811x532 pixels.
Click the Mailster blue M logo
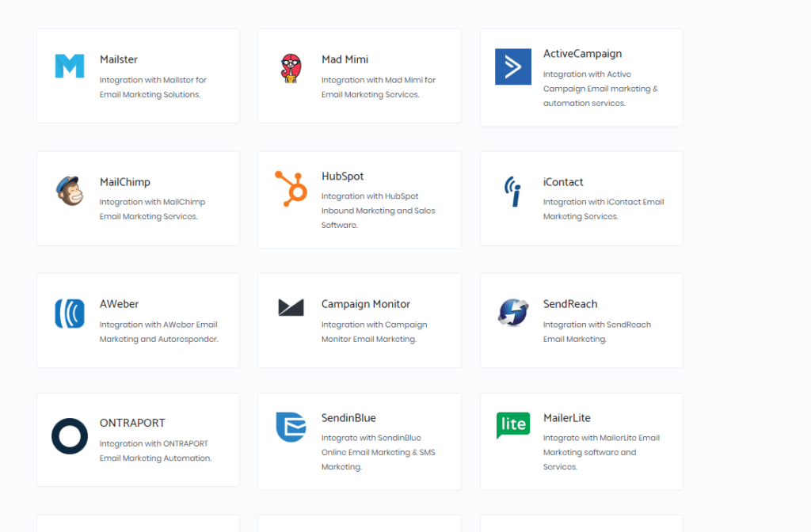point(70,66)
